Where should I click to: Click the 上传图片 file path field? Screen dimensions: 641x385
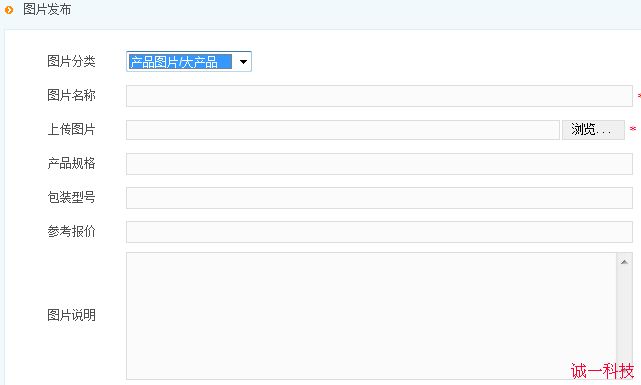pos(343,130)
